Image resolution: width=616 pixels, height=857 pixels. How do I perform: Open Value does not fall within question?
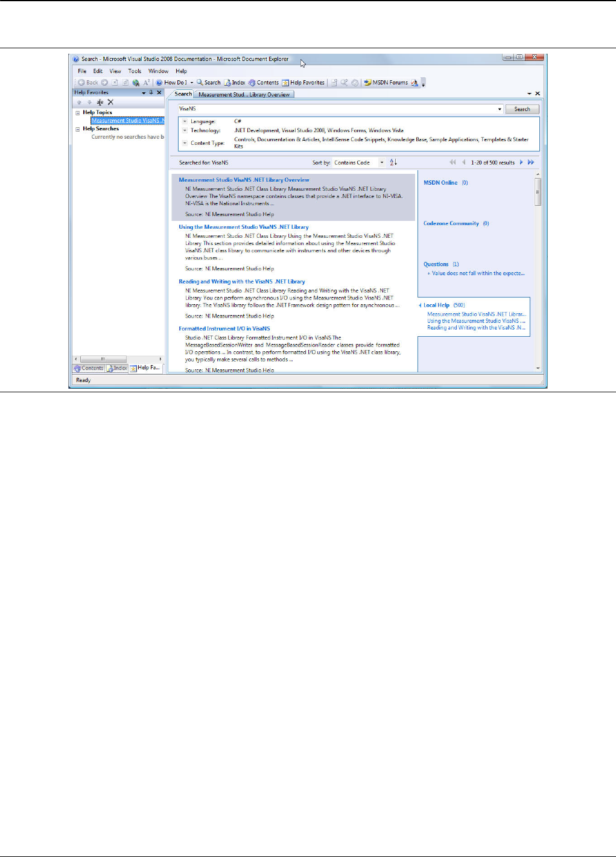pyautogui.click(x=478, y=273)
